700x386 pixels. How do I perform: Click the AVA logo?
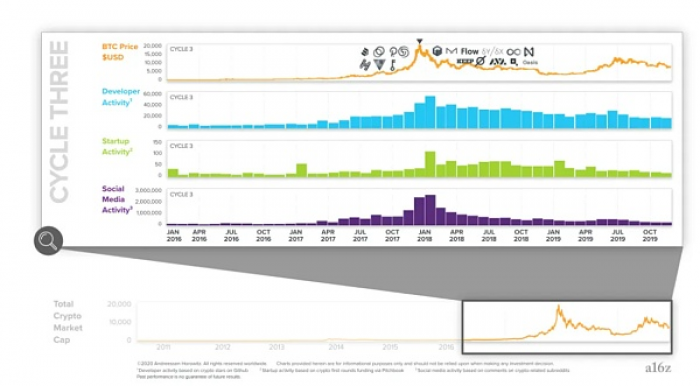[497, 62]
